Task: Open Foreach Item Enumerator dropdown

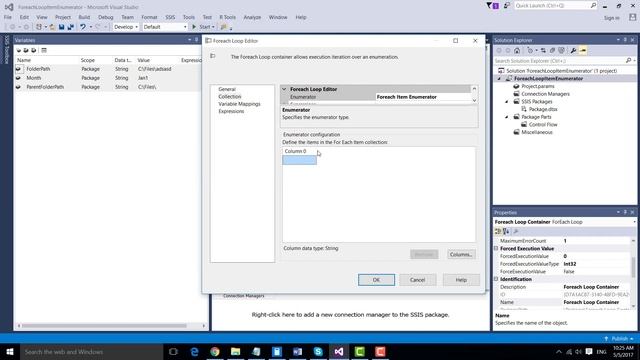Action: [x=422, y=97]
